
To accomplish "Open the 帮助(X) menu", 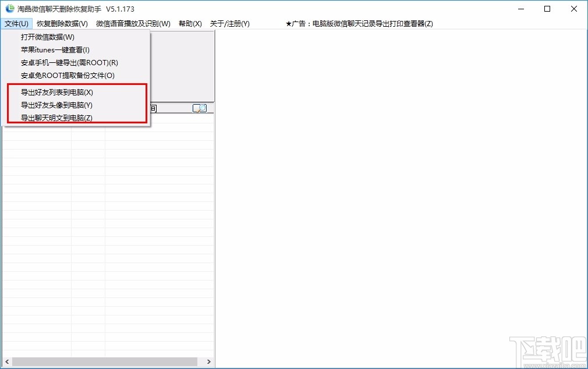I will click(x=190, y=24).
